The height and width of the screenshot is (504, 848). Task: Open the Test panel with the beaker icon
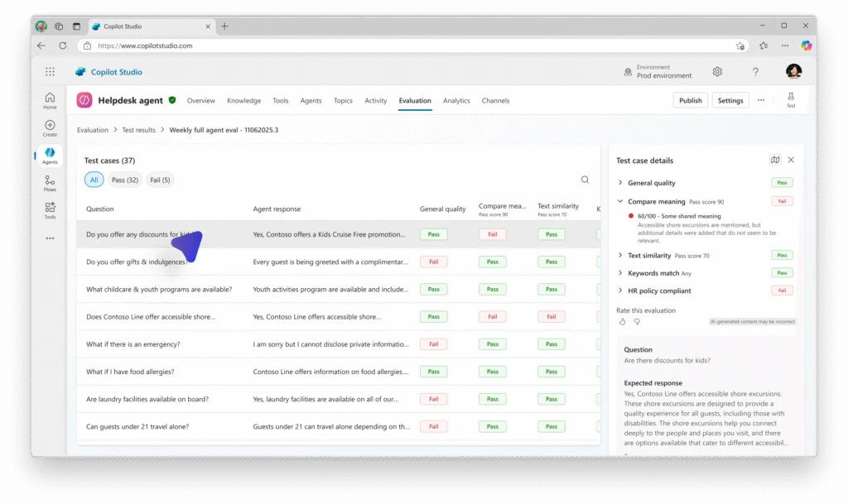(x=791, y=99)
